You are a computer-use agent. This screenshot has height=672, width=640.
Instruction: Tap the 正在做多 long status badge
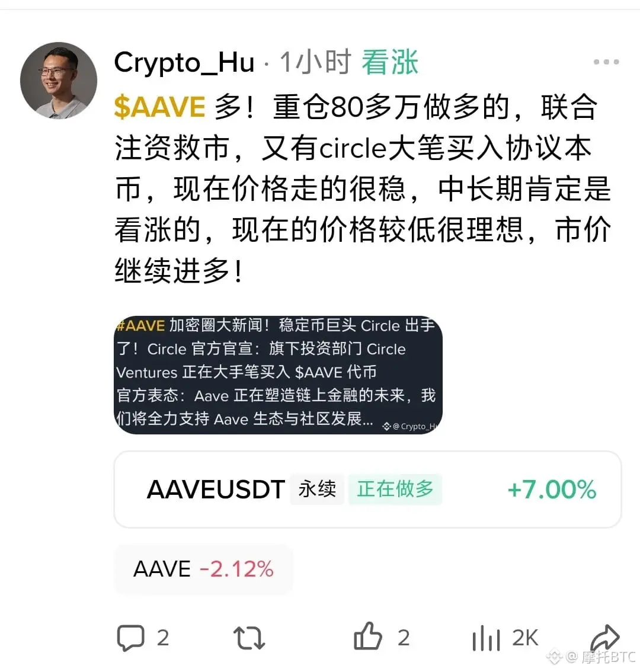pyautogui.click(x=395, y=489)
